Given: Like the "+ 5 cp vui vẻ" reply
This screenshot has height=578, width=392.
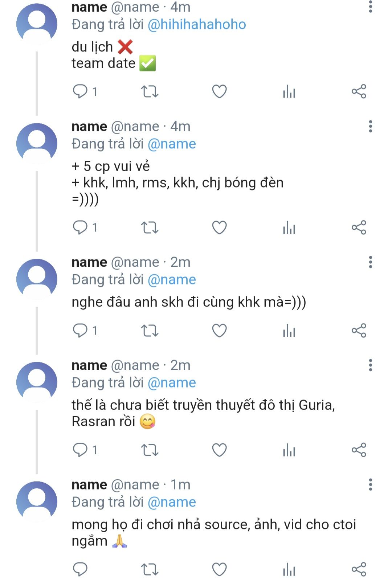Looking at the screenshot, I should point(219,227).
